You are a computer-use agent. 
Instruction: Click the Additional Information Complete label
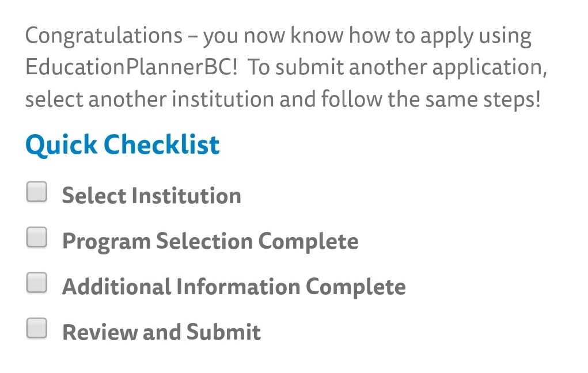pos(234,286)
